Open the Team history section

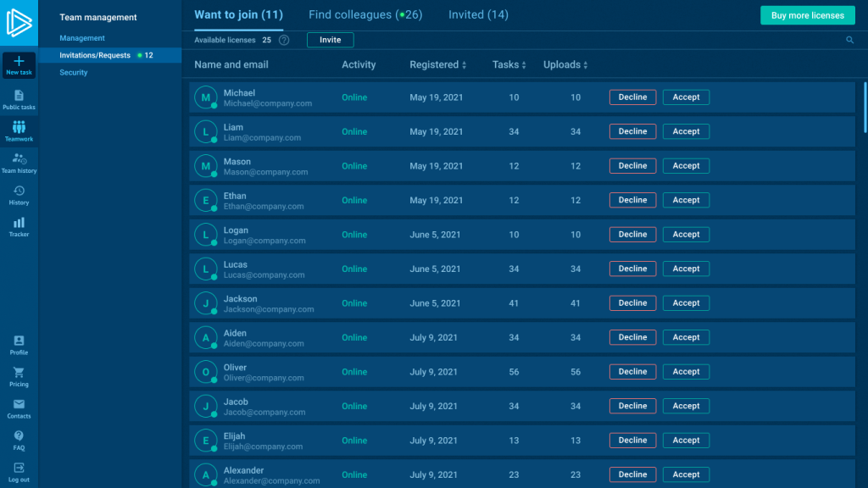[19, 158]
